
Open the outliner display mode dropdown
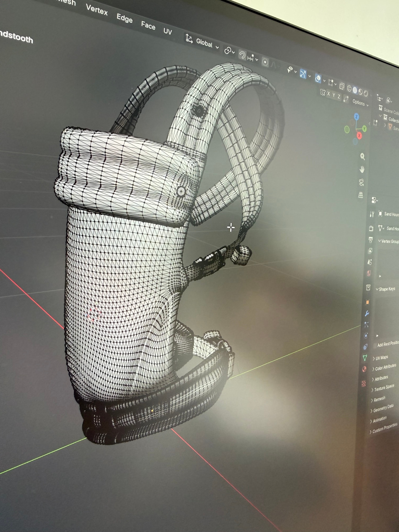(x=389, y=101)
